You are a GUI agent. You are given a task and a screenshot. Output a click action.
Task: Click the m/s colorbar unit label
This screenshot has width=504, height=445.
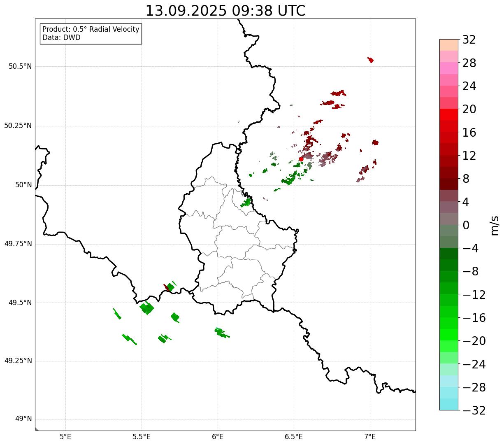tap(494, 225)
